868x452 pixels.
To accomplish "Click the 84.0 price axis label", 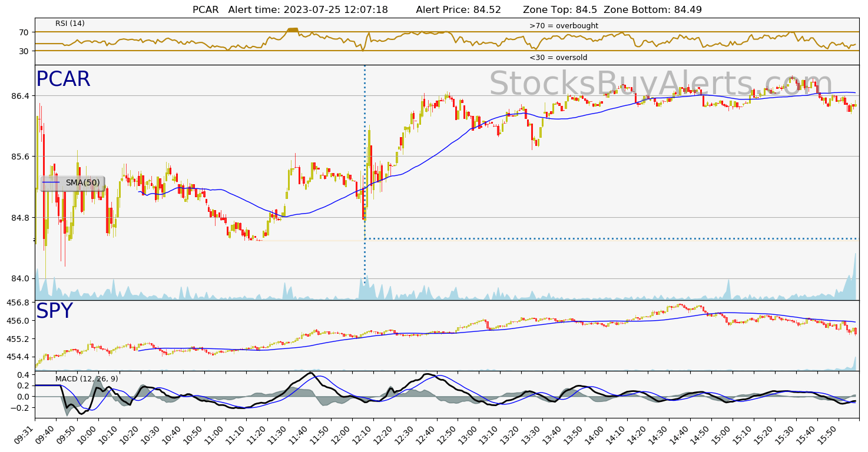I will tap(19, 278).
